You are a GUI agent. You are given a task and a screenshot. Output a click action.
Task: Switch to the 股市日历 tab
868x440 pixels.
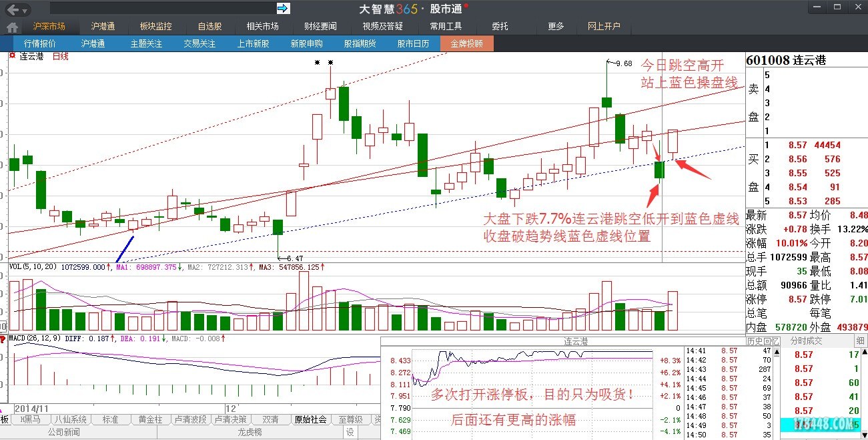[x=413, y=43]
